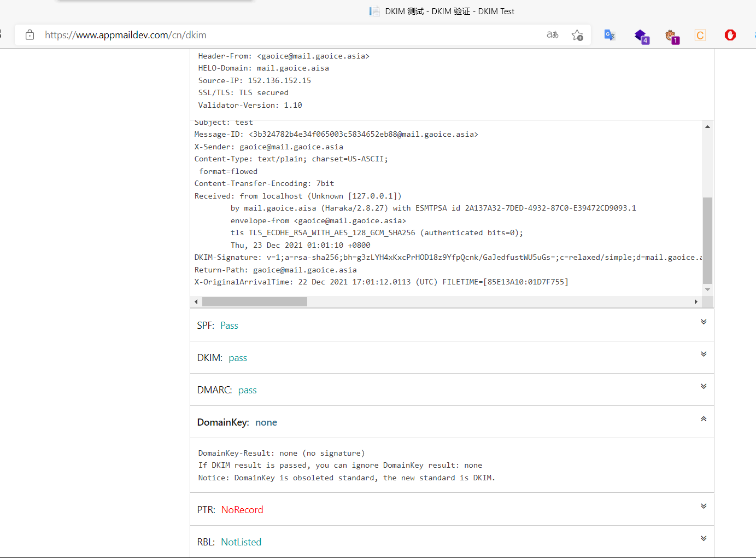Open the monkey-face extension icon
756x558 pixels.
[671, 36]
